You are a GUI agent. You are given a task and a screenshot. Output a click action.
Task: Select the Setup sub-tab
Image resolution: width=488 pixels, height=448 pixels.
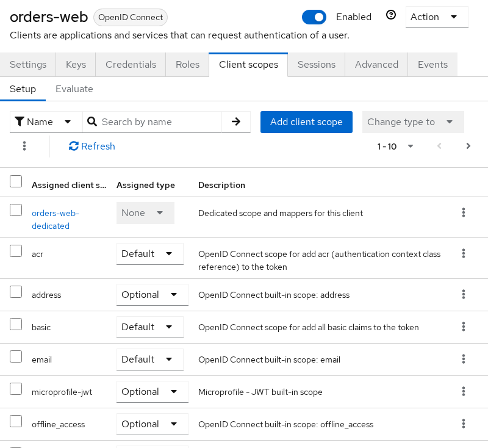click(x=23, y=89)
